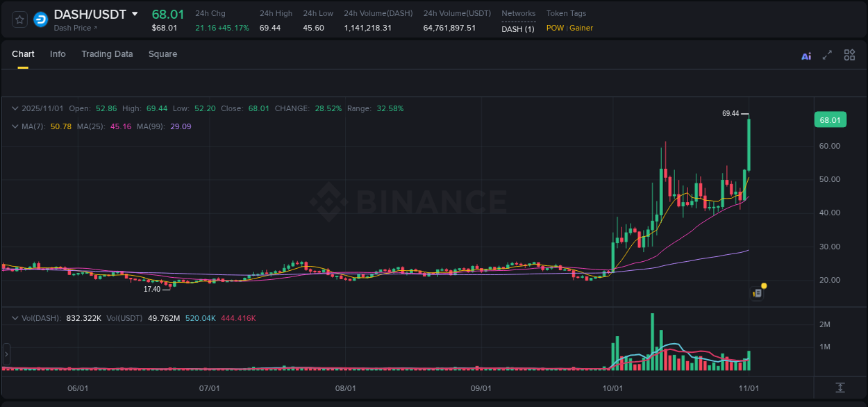Collapse the moving averages legend row
The width and height of the screenshot is (868, 407).
15,127
